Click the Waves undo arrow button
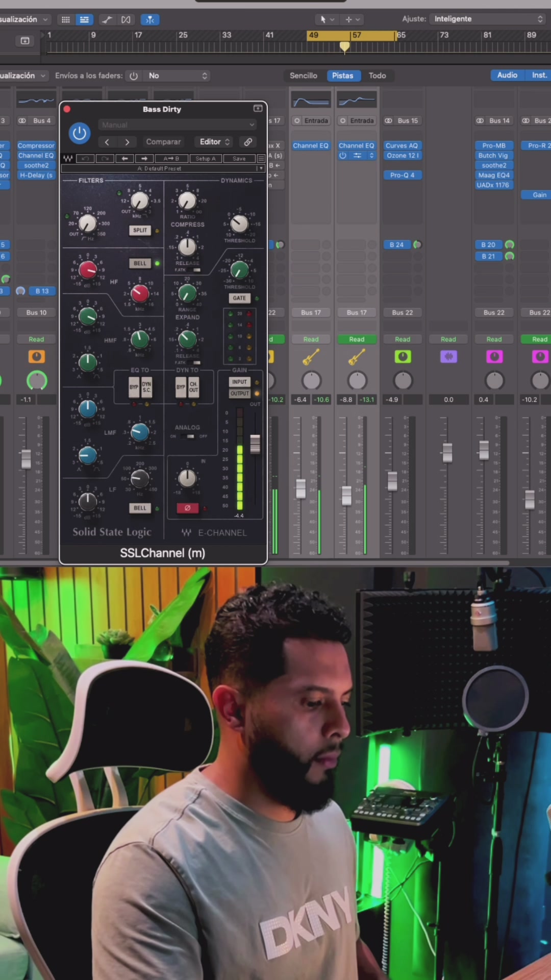551x980 pixels. 85,159
